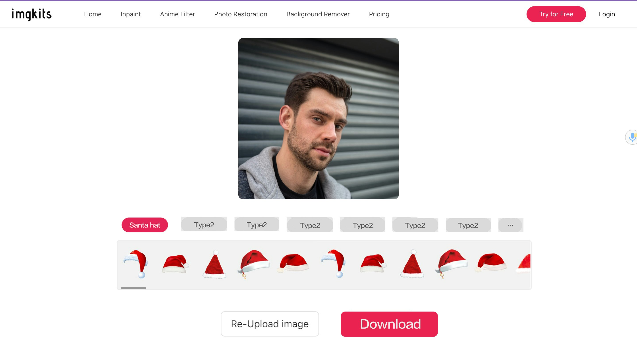Select fourth Santa hat with gold bell
Viewport: 637px width, 364px height.
pyautogui.click(x=253, y=263)
